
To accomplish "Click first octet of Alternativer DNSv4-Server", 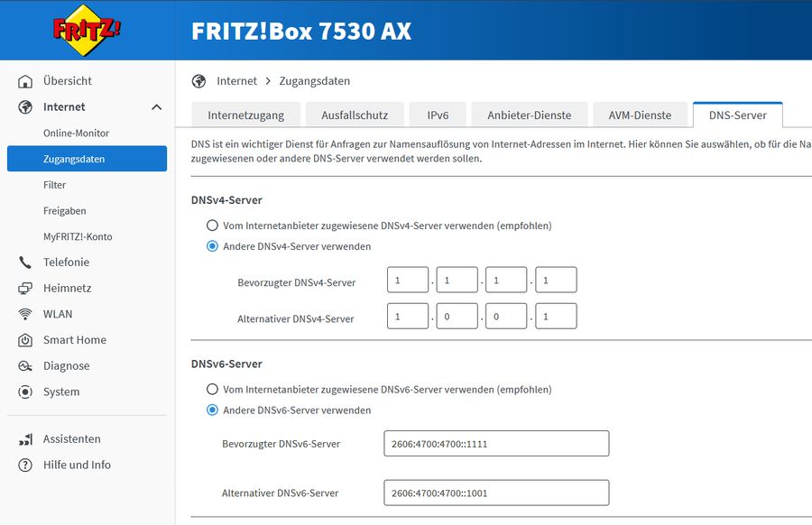I will pyautogui.click(x=408, y=317).
